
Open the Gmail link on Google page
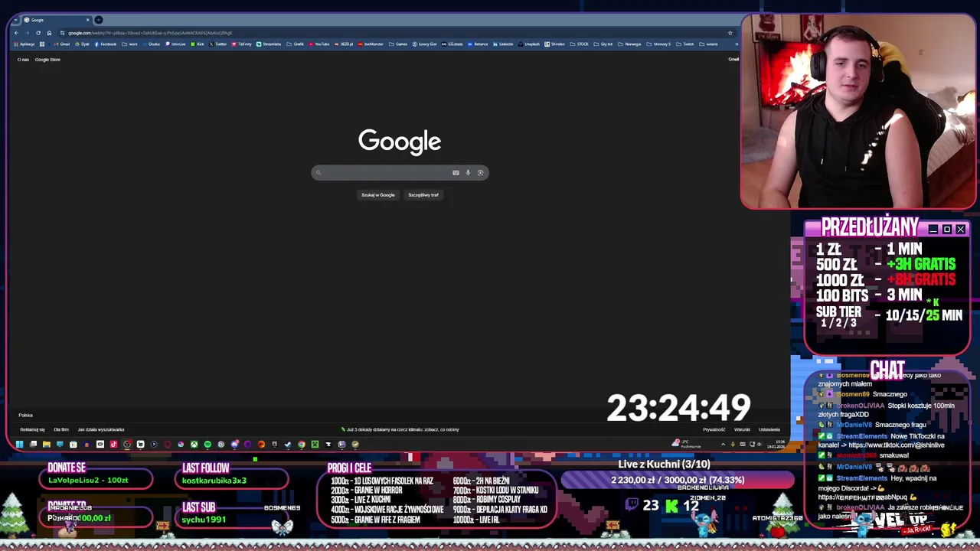coord(733,60)
